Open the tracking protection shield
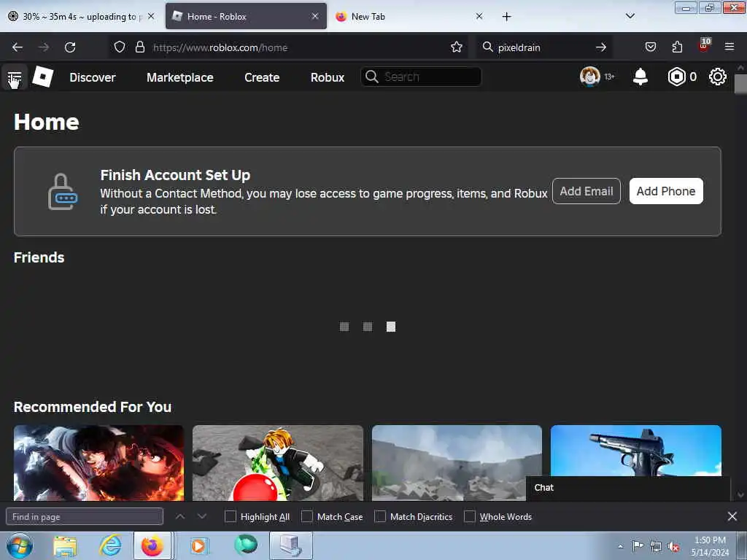The height and width of the screenshot is (560, 747). coord(120,47)
